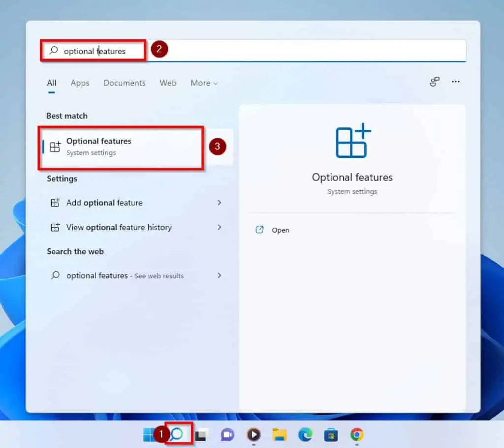
Task: Open the Microsoft Edge taskbar icon
Action: [305, 434]
